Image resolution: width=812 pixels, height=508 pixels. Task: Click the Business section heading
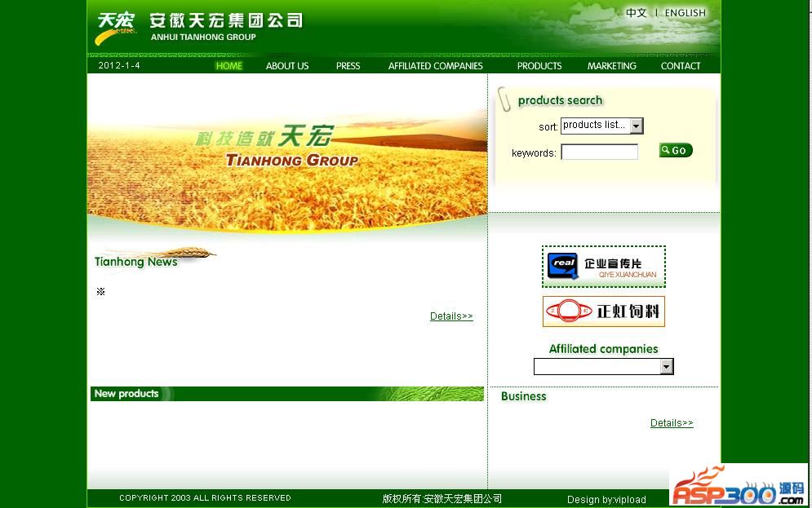tap(524, 396)
